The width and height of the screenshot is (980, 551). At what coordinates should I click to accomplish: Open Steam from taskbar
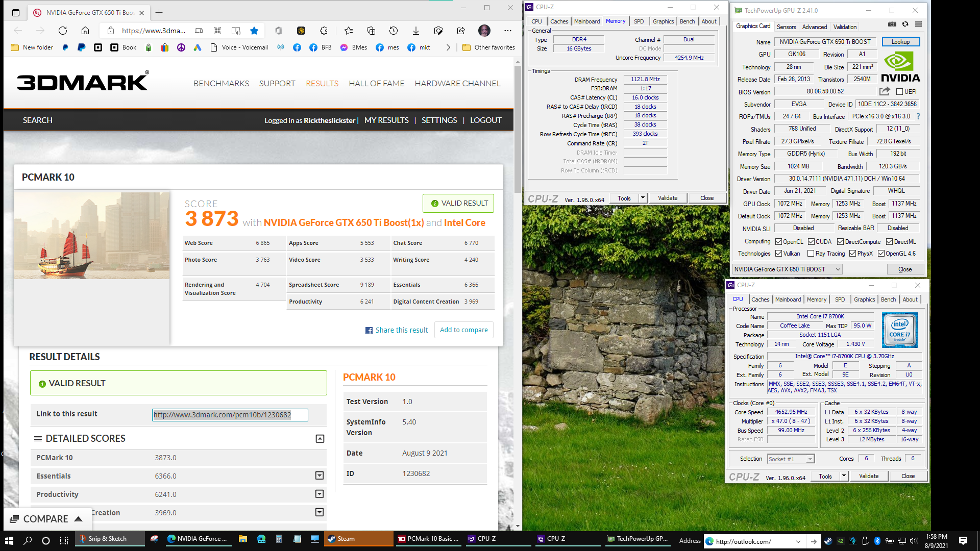358,539
